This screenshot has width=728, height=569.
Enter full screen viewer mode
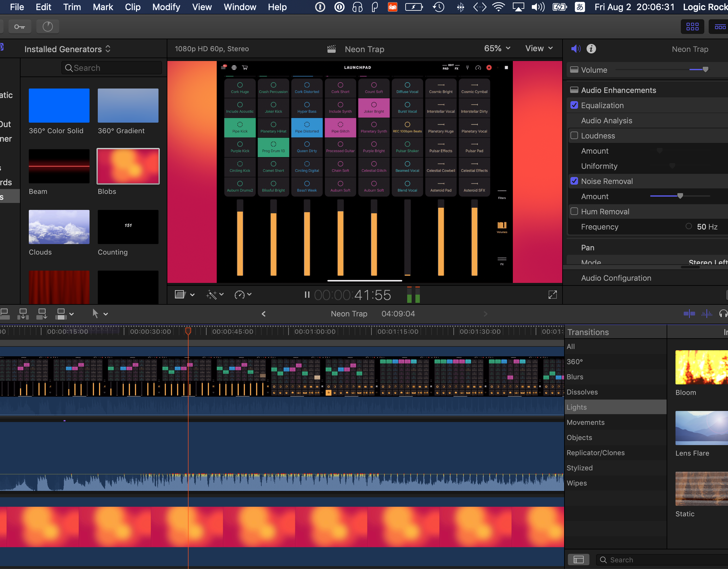click(552, 295)
